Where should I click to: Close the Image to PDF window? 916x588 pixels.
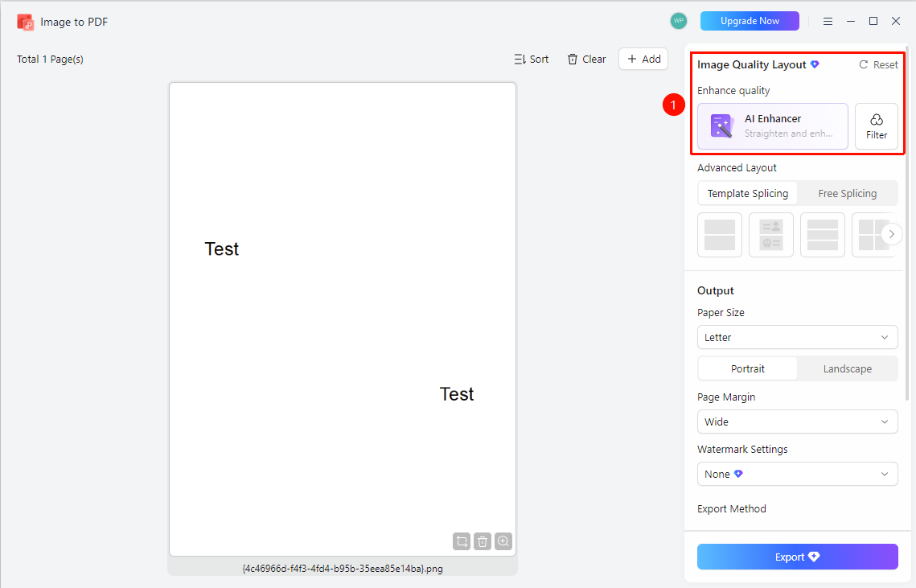(x=896, y=21)
